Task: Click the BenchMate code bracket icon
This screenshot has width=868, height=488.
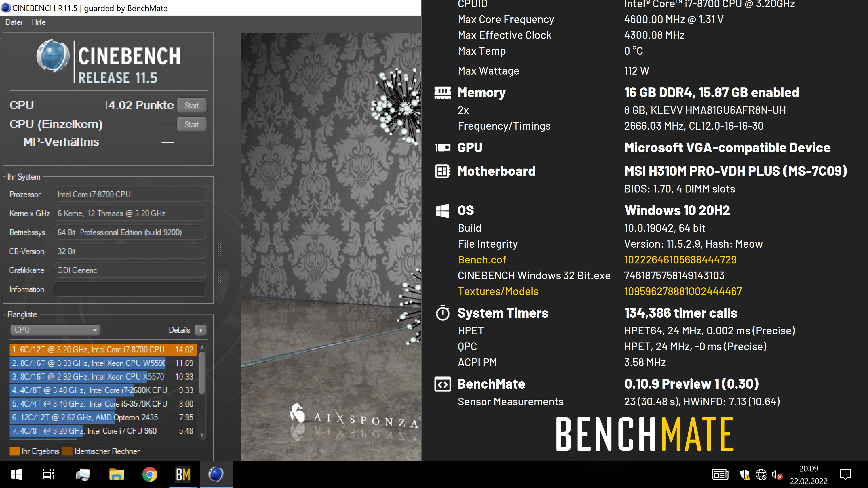Action: click(442, 384)
